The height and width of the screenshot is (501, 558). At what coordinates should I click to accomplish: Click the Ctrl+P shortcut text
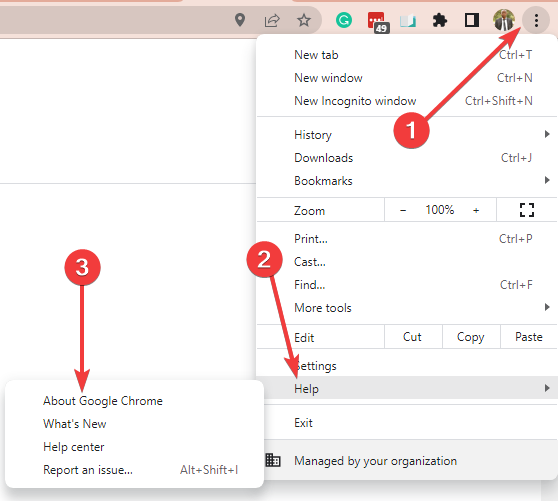click(516, 239)
